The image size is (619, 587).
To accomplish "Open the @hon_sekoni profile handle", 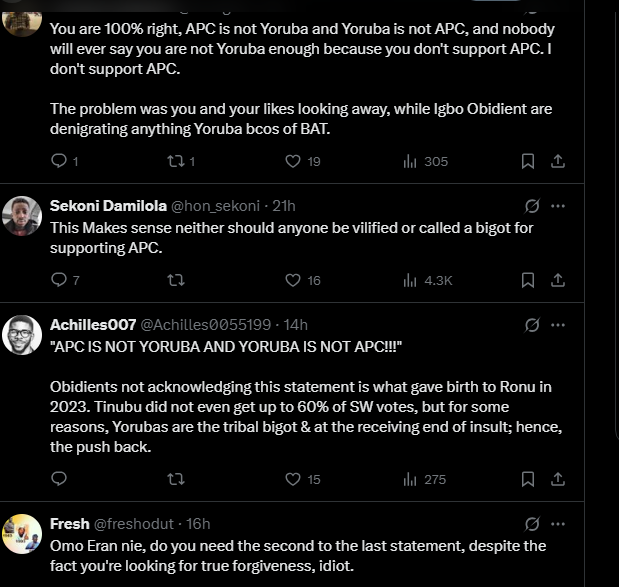I will click(215, 206).
